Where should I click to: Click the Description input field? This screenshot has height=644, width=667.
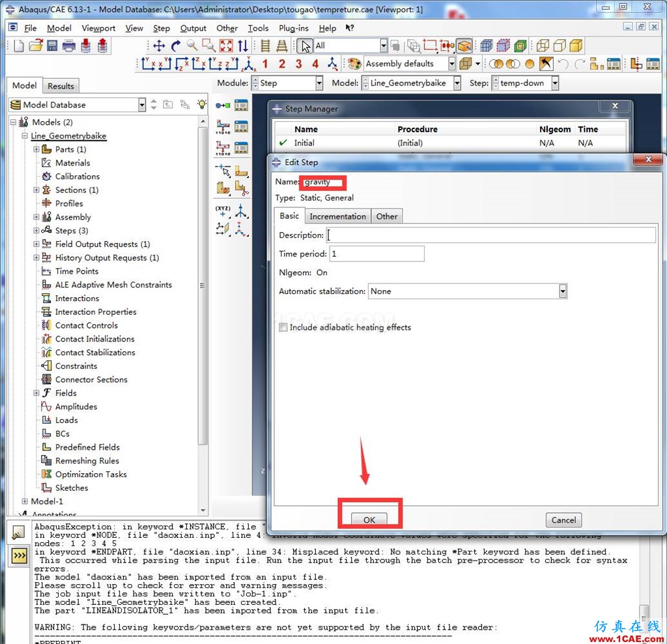(491, 235)
